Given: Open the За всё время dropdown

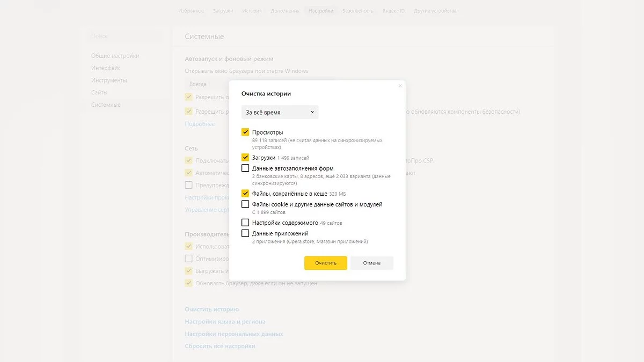Looking at the screenshot, I should 280,113.
